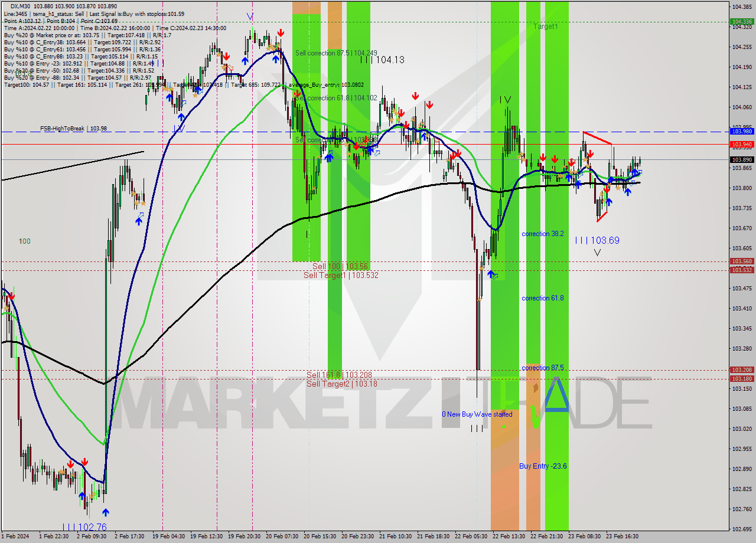756x543 pixels.
Task: Click the '21 Feb 18:30' time axis label
Action: (x=433, y=537)
